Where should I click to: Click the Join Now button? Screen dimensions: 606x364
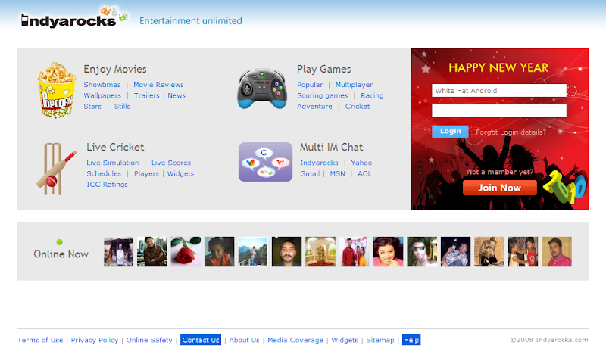pos(500,188)
